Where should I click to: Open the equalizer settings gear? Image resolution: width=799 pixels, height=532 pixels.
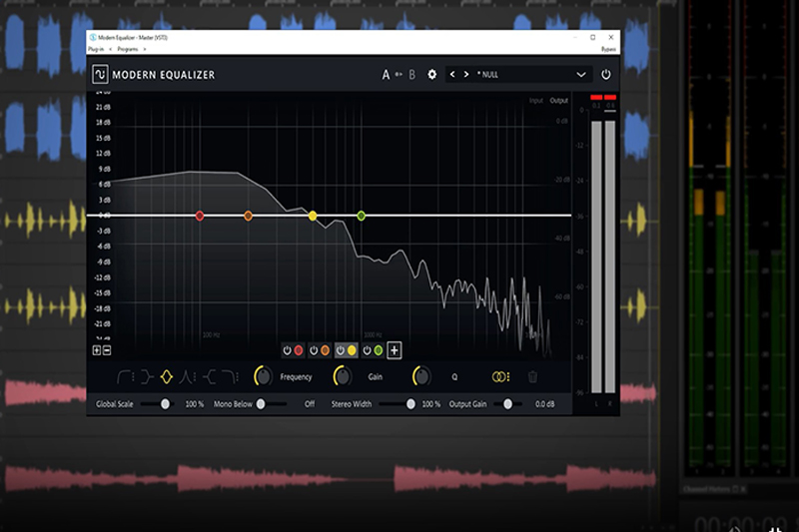pos(432,74)
